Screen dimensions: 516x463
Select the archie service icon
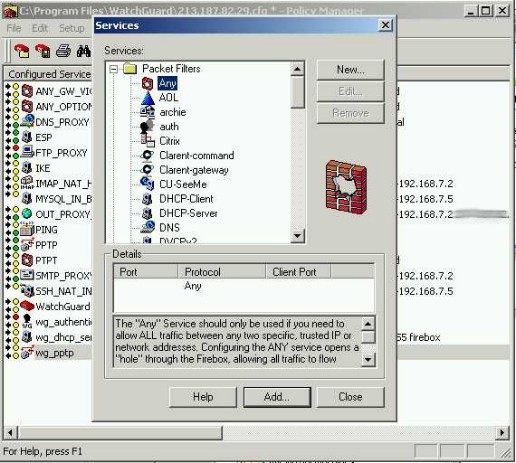[x=147, y=112]
